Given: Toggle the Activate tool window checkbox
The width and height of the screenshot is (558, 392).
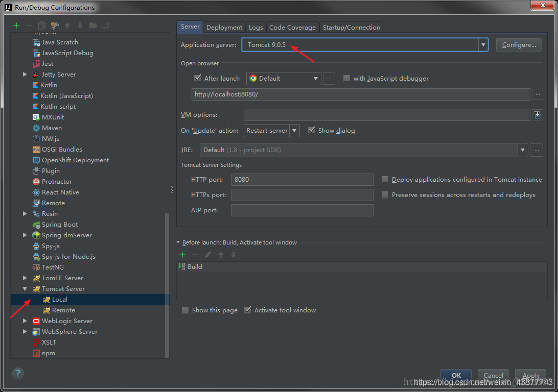Looking at the screenshot, I should click(248, 310).
